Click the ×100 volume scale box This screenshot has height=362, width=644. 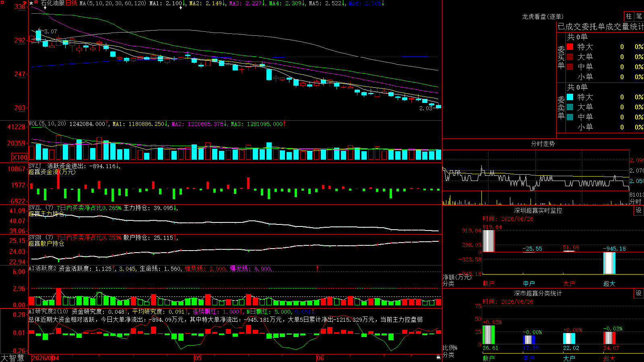tap(19, 157)
